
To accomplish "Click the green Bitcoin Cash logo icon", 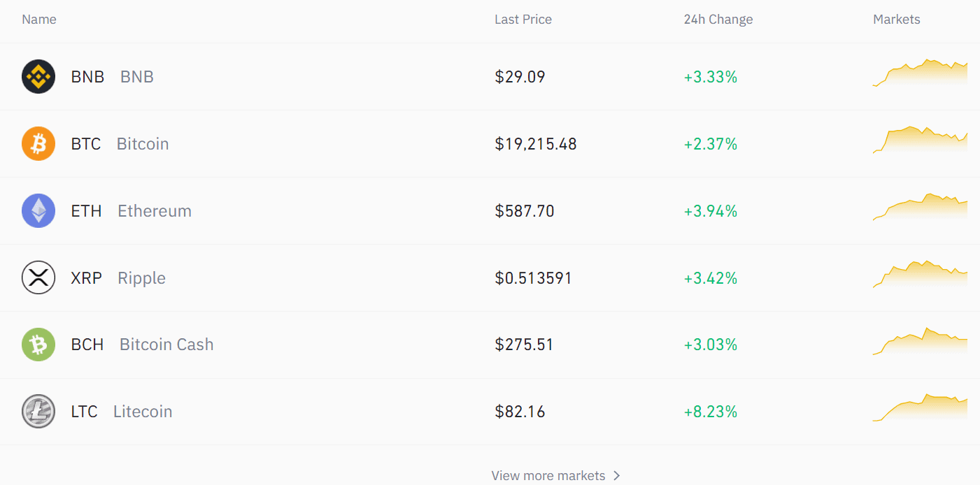I will click(x=38, y=345).
